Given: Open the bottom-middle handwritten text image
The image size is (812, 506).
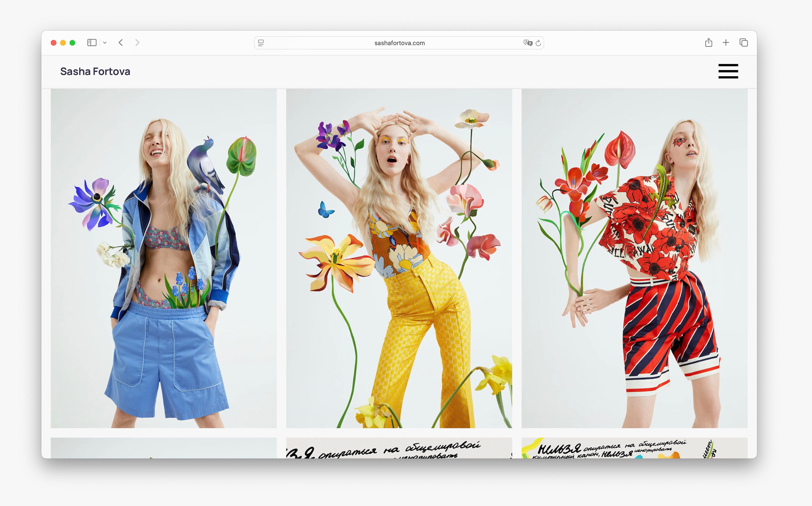Looking at the screenshot, I should 399,448.
